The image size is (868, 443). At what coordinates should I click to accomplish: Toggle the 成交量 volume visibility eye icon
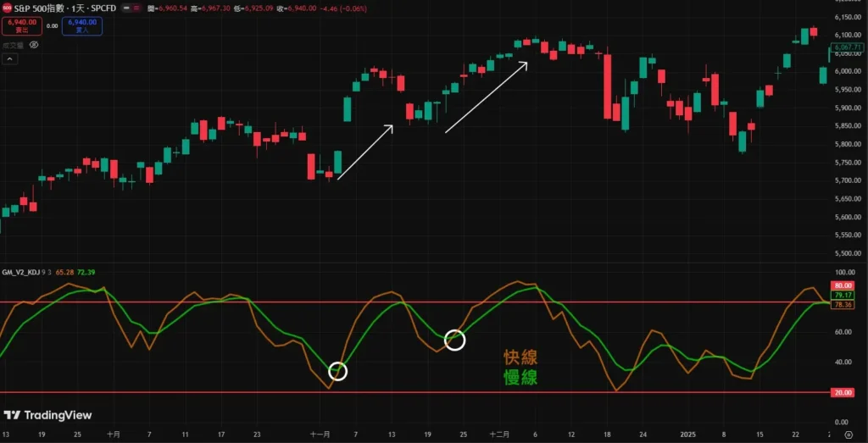[34, 45]
